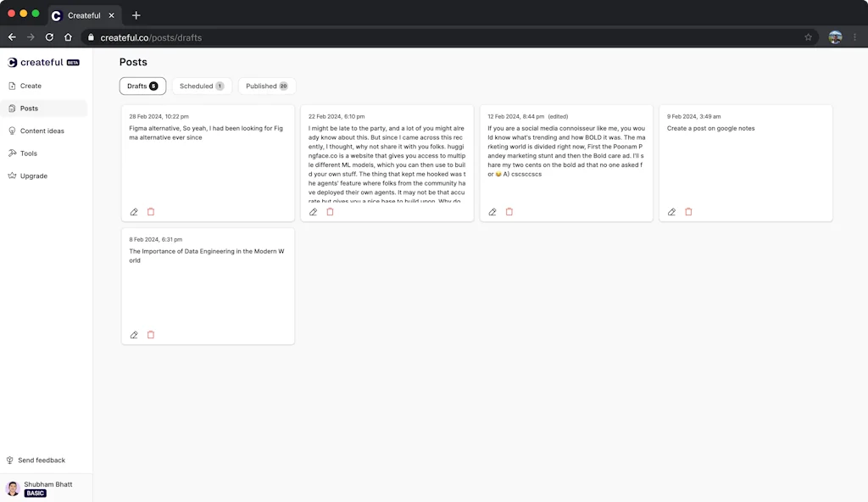This screenshot has width=868, height=502.
Task: Edit the social media connoisseur draft
Action: (492, 211)
